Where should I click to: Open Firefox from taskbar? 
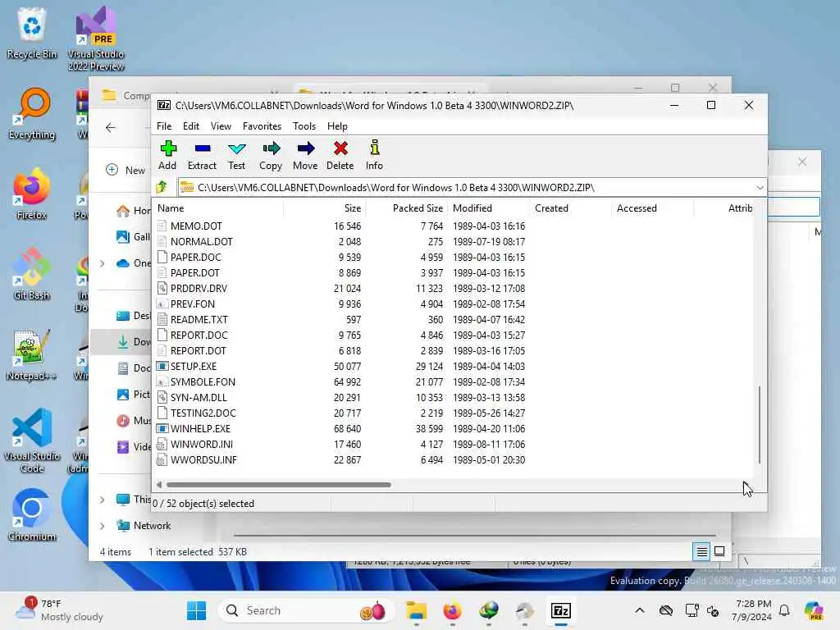(x=452, y=610)
